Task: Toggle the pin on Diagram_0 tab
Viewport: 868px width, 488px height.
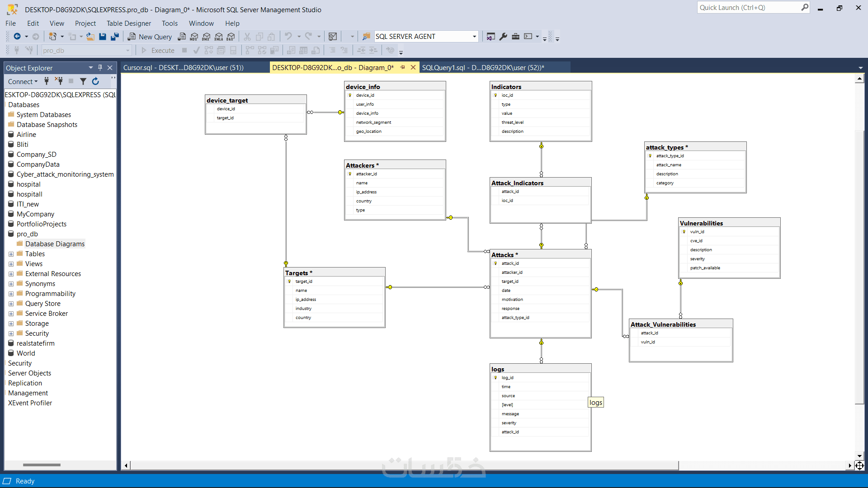Action: tap(402, 67)
